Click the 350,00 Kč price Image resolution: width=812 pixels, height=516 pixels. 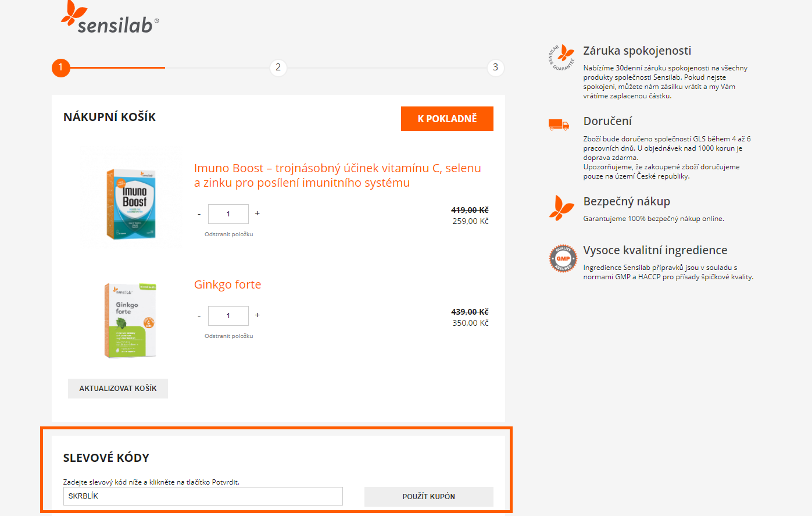click(470, 323)
